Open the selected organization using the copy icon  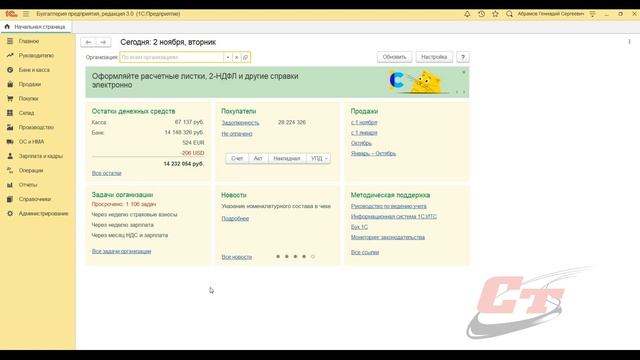(245, 57)
